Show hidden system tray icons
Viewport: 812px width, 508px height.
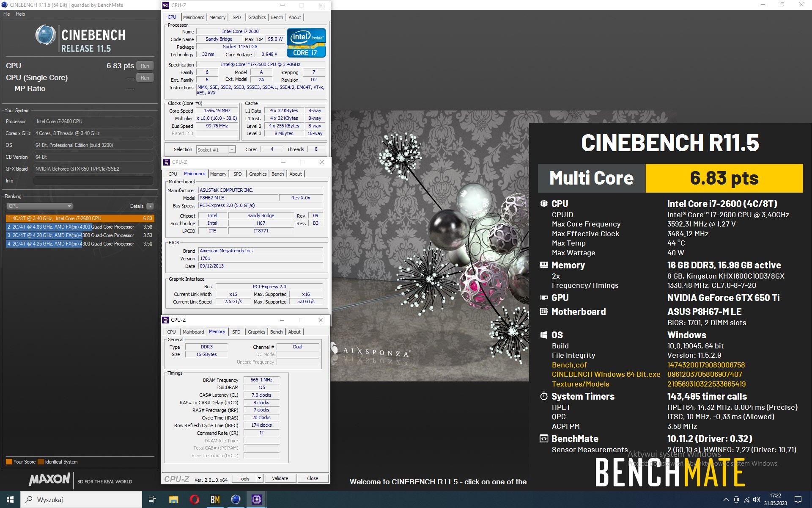click(x=726, y=500)
